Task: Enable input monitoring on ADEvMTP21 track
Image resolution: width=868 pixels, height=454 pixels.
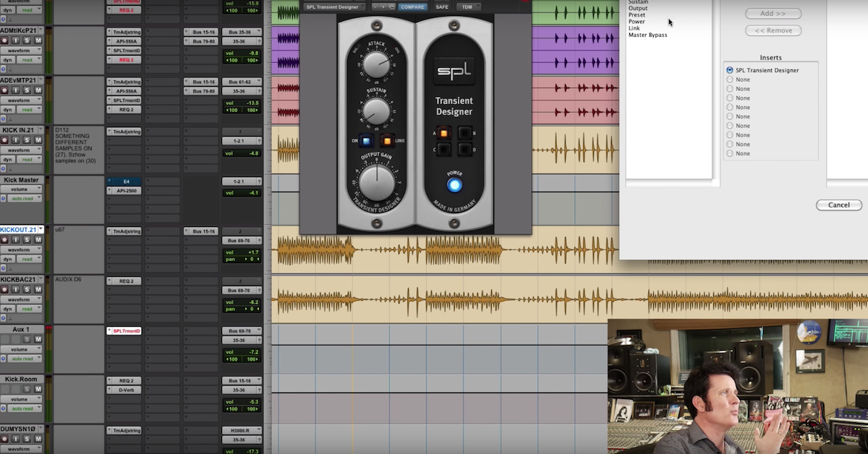Action: point(15,90)
